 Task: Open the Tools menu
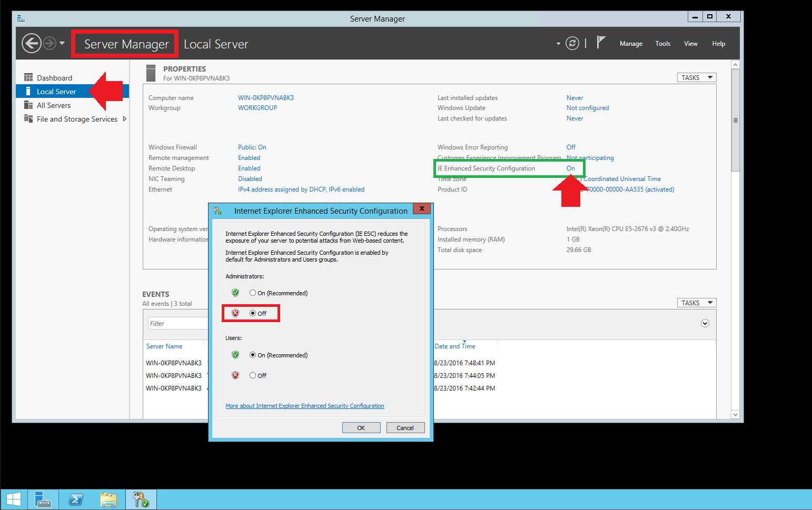point(663,44)
